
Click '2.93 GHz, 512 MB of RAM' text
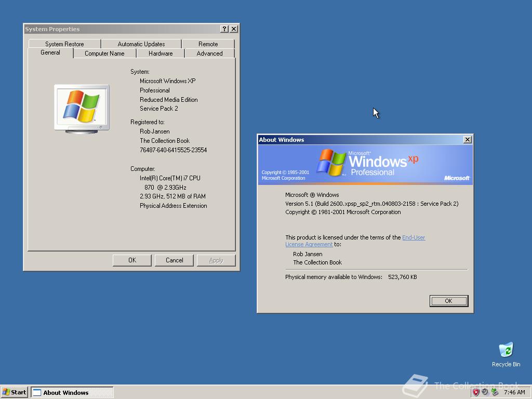click(x=172, y=196)
